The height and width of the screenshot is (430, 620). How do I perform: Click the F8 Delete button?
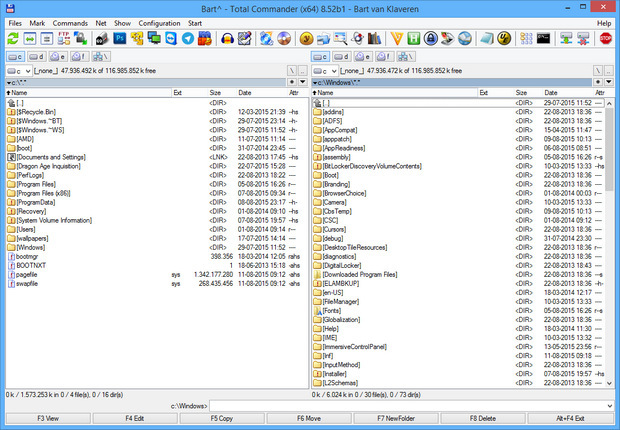(483, 419)
